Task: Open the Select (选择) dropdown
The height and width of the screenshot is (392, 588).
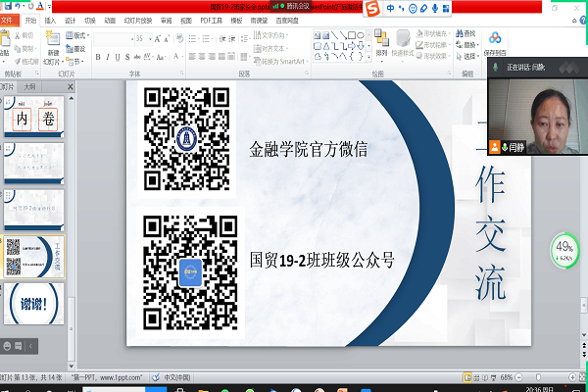Action: click(467, 57)
